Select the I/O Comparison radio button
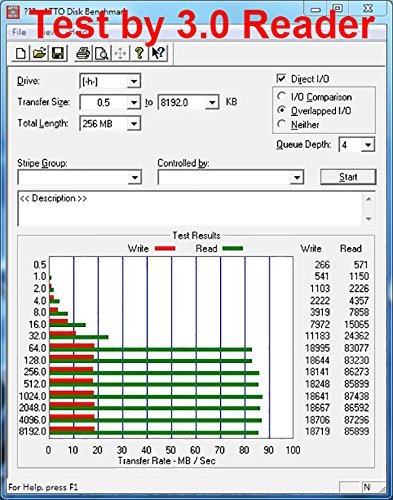This screenshot has height=500, width=393. (282, 97)
